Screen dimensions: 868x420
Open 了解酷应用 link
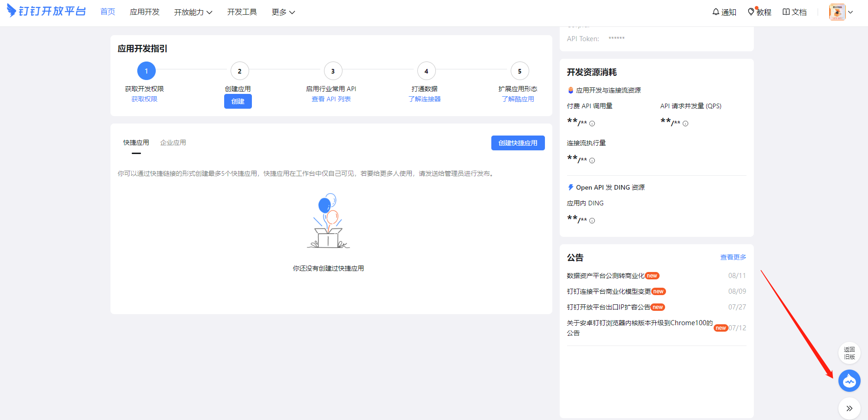pyautogui.click(x=518, y=99)
